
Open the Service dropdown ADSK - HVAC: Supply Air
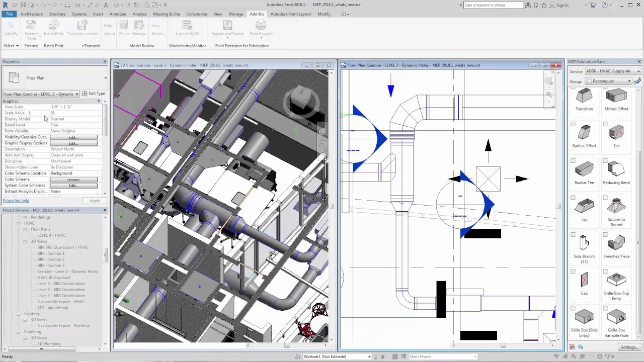coord(612,71)
